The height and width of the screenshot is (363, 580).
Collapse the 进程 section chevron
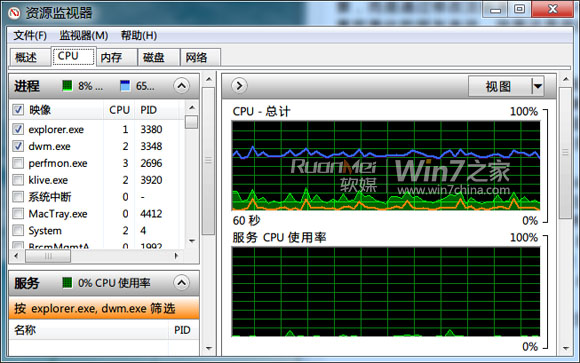pyautogui.click(x=181, y=86)
